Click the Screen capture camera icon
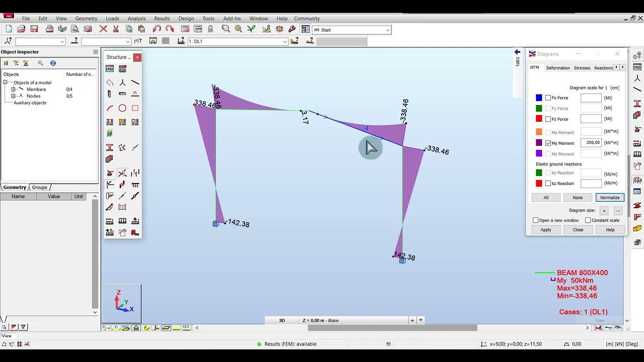644x362 pixels. (88, 29)
